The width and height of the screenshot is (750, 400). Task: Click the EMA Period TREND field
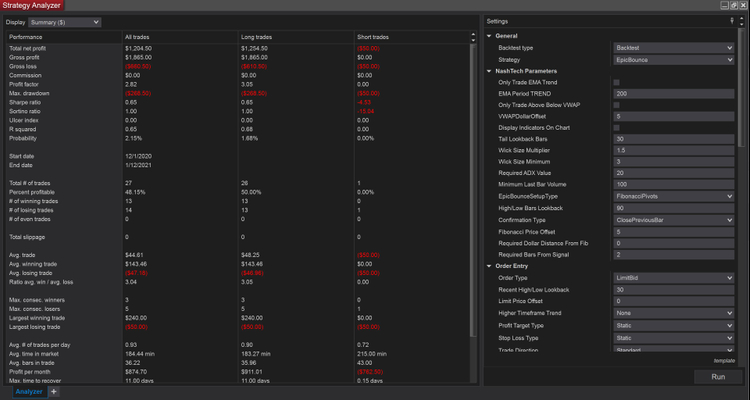coord(673,93)
